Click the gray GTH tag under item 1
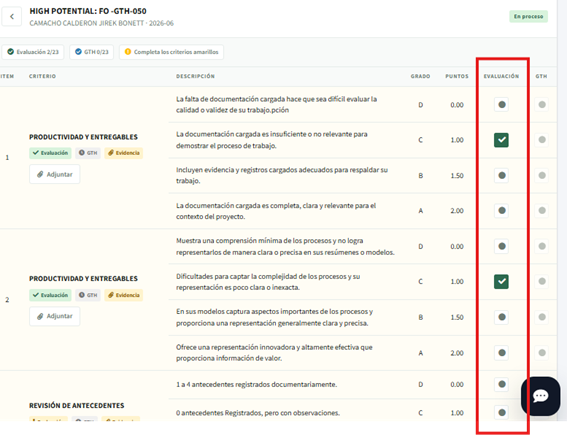Screen dimensions: 567x435 point(88,153)
